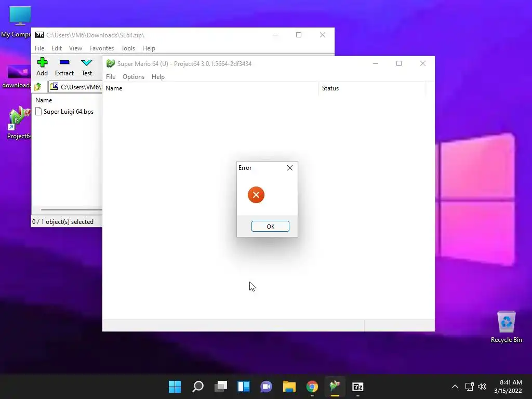Open 7-Zip Edit menu

click(x=56, y=48)
